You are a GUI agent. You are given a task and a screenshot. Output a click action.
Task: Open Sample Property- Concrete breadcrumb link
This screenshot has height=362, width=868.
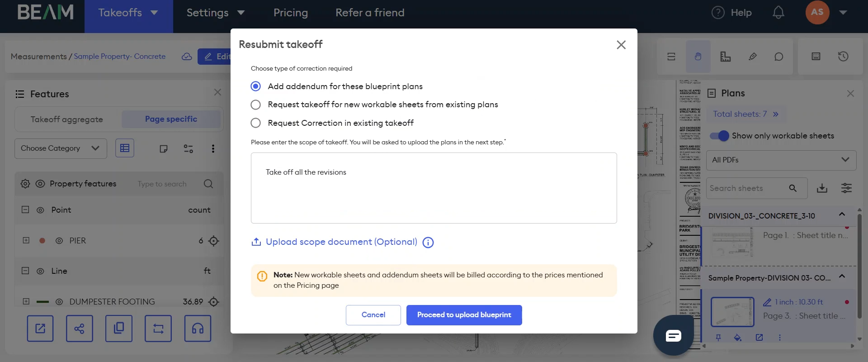coord(120,57)
